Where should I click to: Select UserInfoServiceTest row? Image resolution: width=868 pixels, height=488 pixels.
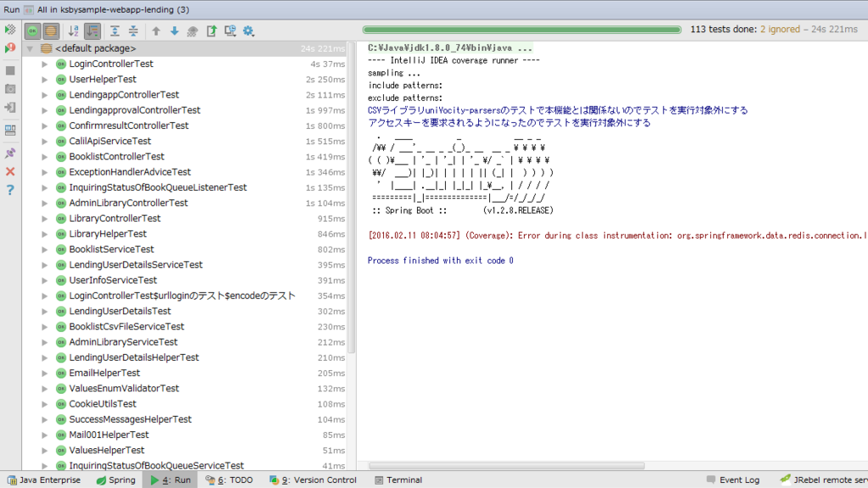click(x=185, y=280)
